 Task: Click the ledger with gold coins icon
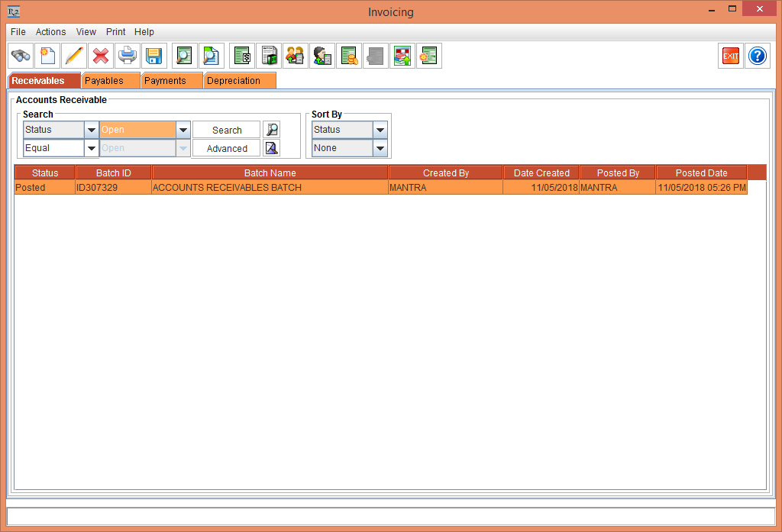[x=349, y=56]
